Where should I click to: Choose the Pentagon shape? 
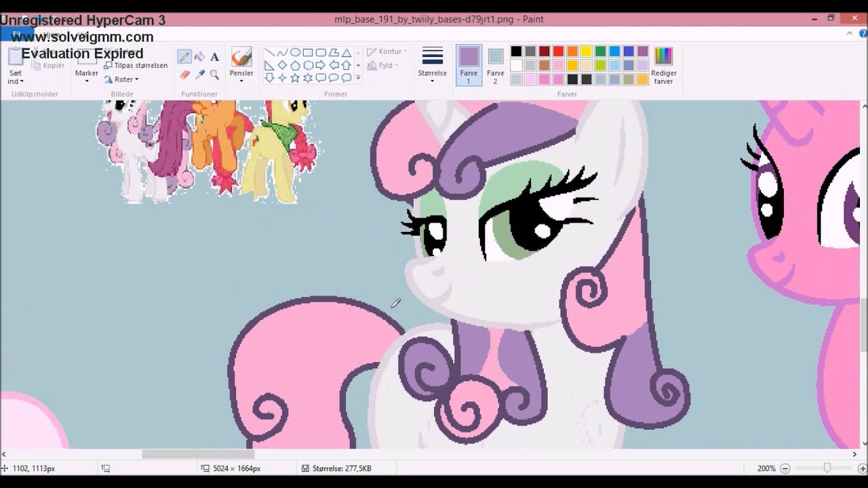coord(295,65)
